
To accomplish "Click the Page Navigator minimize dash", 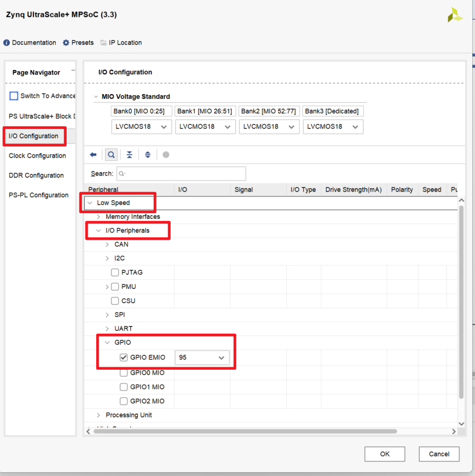I will [73, 71].
